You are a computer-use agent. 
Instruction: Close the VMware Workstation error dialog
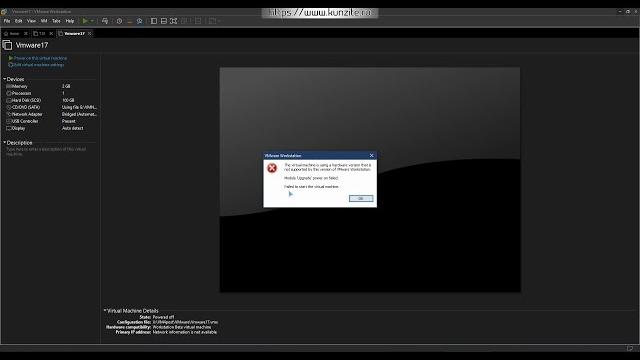click(x=371, y=156)
